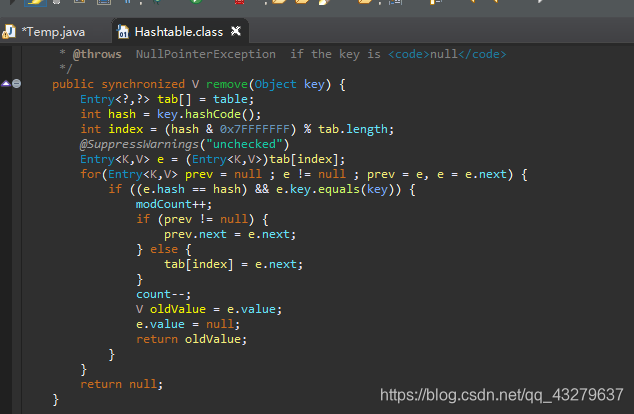Click the class file icon on Hashtable.class tab
This screenshot has width=634, height=414.
pyautogui.click(x=123, y=32)
